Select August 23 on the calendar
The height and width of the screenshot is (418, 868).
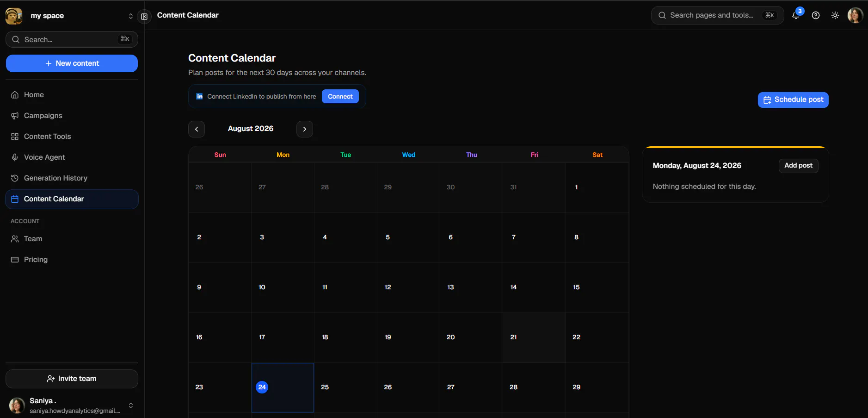pos(220,387)
